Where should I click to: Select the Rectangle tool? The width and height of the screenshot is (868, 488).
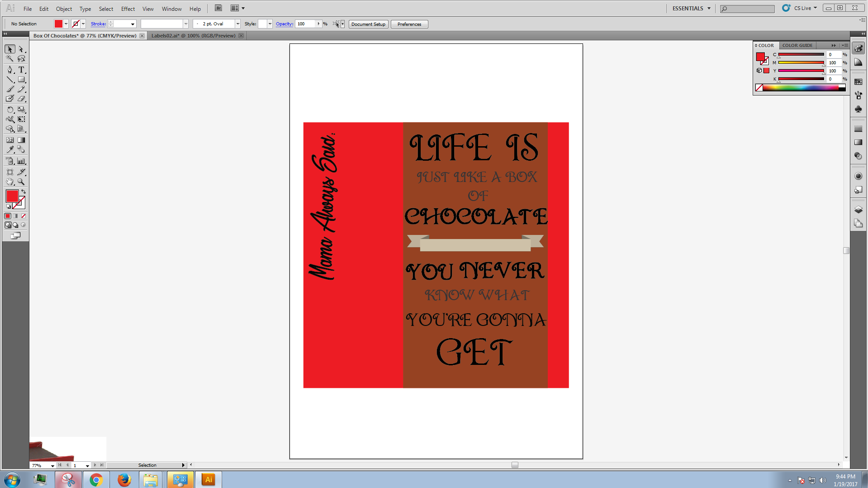tap(21, 80)
